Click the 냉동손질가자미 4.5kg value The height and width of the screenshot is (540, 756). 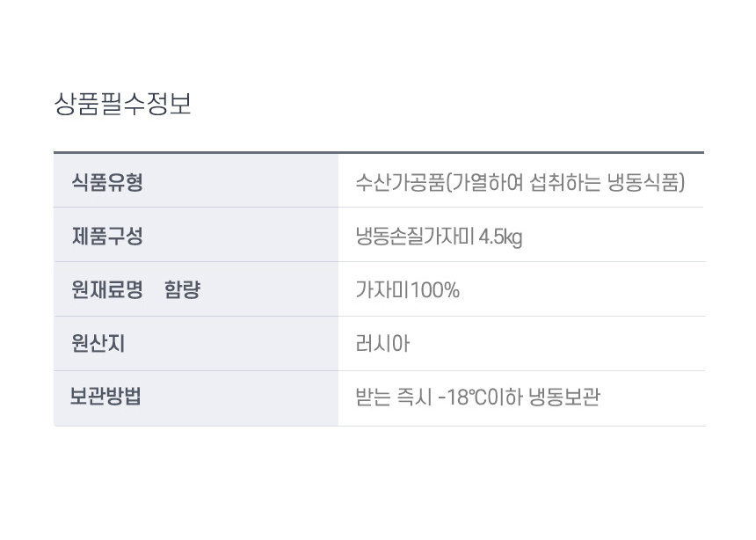coord(439,237)
